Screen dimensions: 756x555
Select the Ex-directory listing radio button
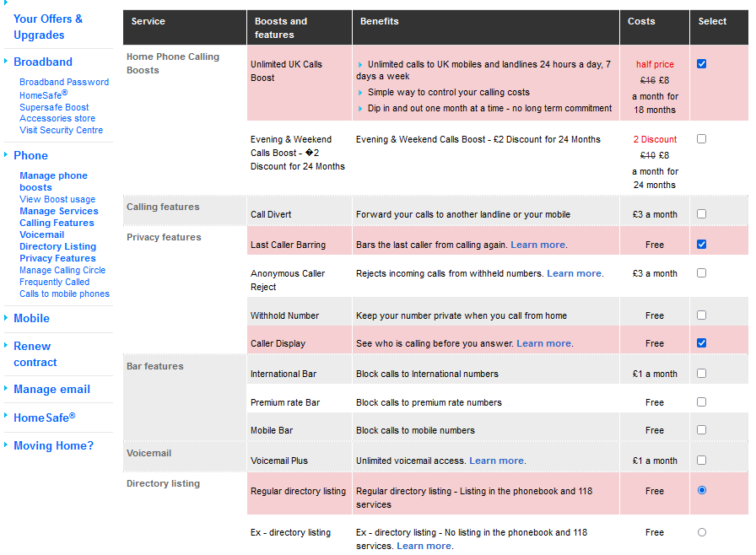tap(702, 532)
